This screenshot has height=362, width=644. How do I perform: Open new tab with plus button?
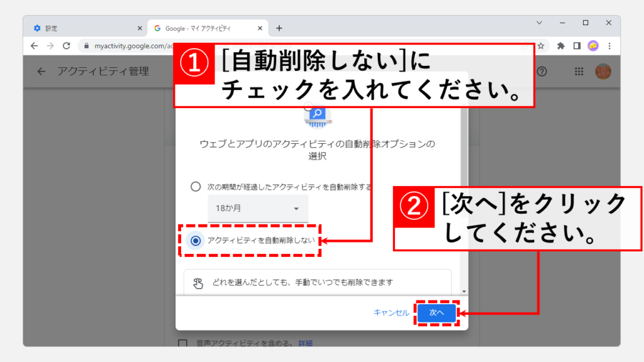pos(279,28)
